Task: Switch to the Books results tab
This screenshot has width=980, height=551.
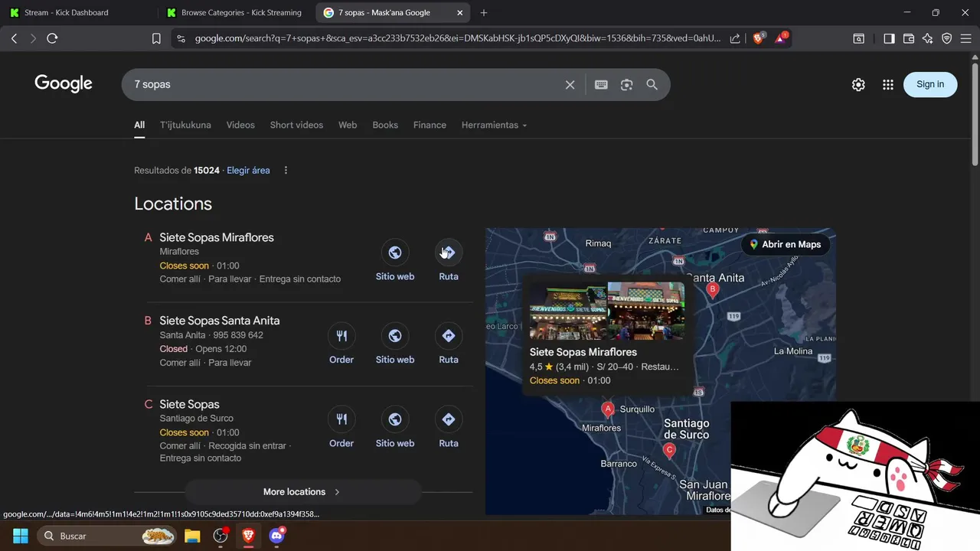Action: click(385, 125)
